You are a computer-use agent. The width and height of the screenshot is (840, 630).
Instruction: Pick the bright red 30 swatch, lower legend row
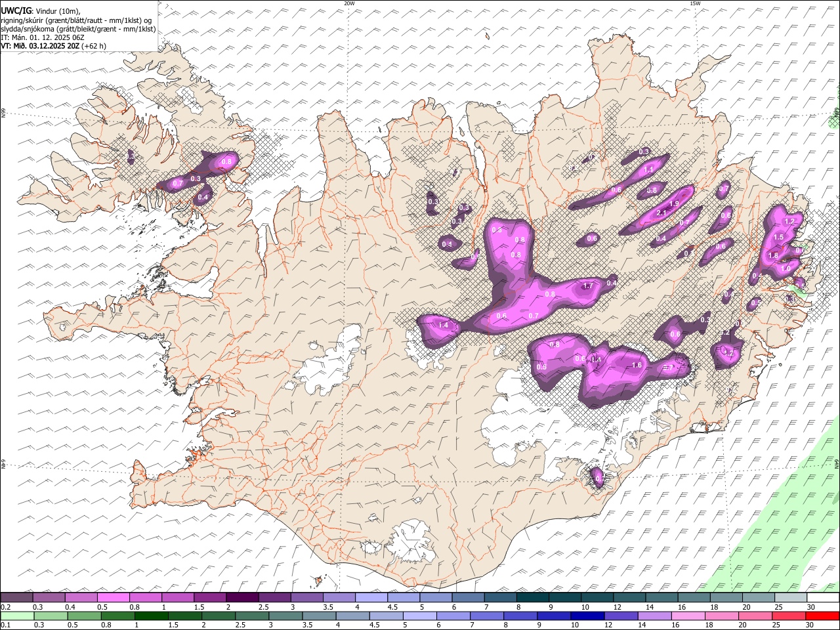[822, 616]
